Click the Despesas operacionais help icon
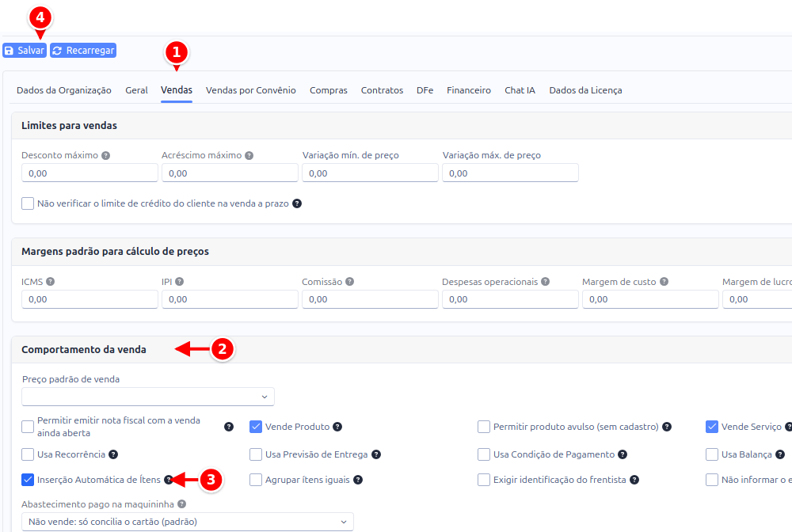Viewport: 792px width, 532px height. point(545,282)
